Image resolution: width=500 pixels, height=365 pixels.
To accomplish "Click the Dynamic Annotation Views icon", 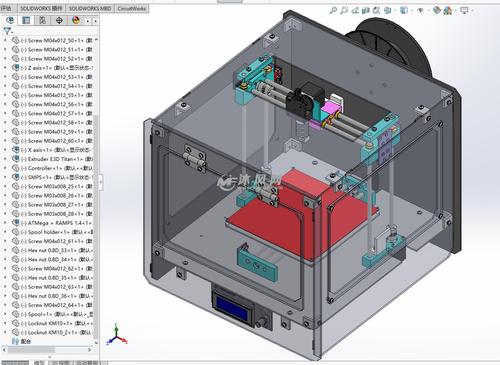I will click(x=376, y=10).
